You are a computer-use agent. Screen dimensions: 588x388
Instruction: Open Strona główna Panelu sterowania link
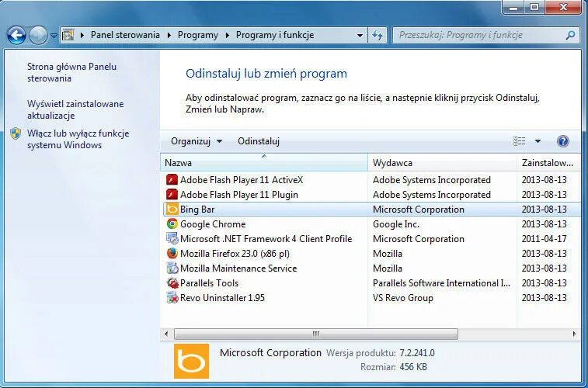coord(71,72)
